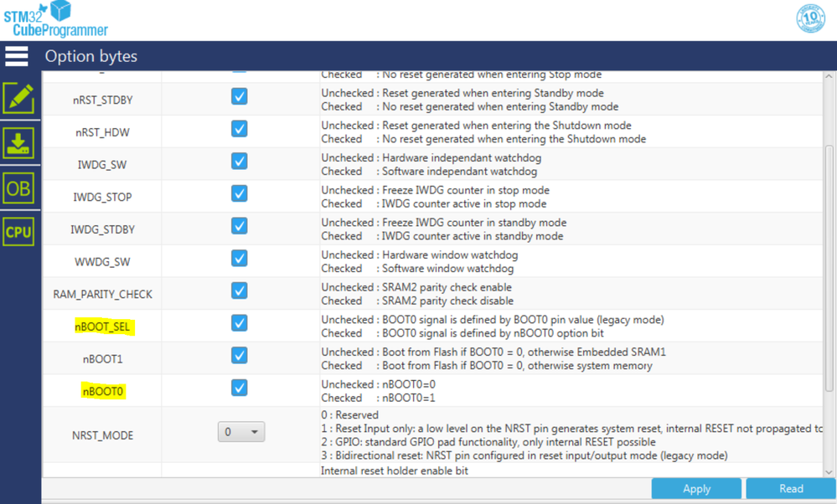
Task: Click 'No reset generated when entering the Shutdown mode'
Action: coord(514,139)
